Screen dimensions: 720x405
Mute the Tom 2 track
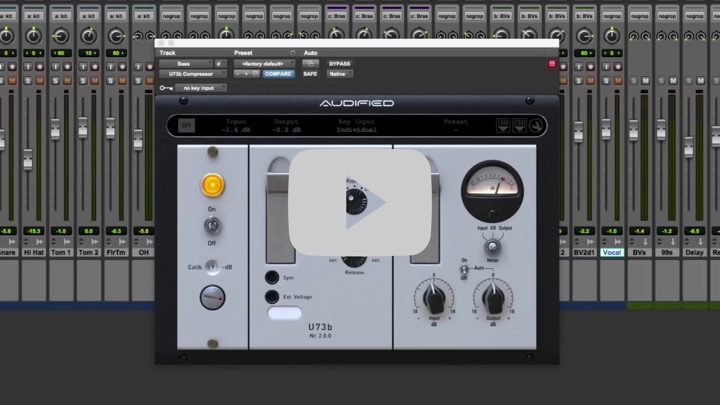pyautogui.click(x=95, y=81)
